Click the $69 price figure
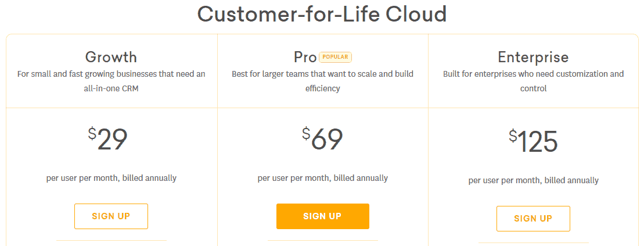The width and height of the screenshot is (644, 246). pyautogui.click(x=322, y=140)
